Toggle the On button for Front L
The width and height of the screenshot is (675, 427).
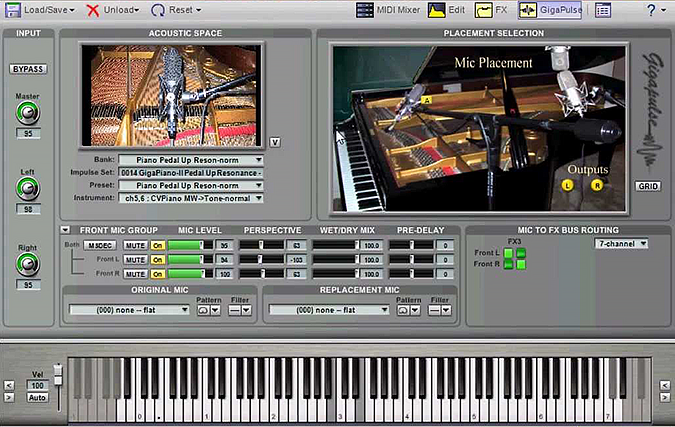coord(158,260)
